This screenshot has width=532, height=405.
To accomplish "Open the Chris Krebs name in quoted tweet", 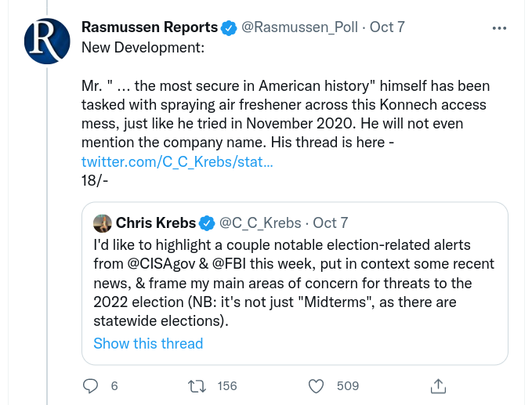I will [x=156, y=223].
